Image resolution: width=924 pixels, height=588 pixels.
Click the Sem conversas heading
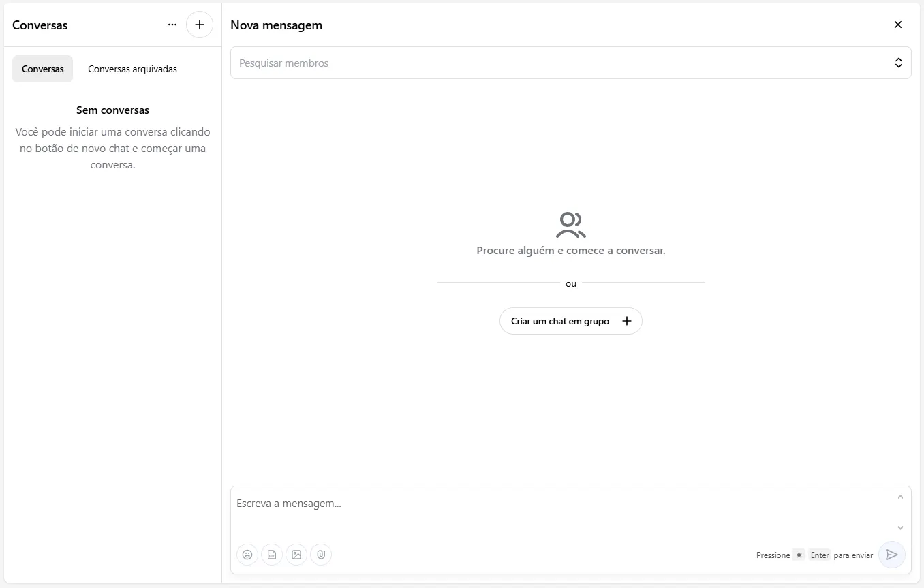pos(112,110)
